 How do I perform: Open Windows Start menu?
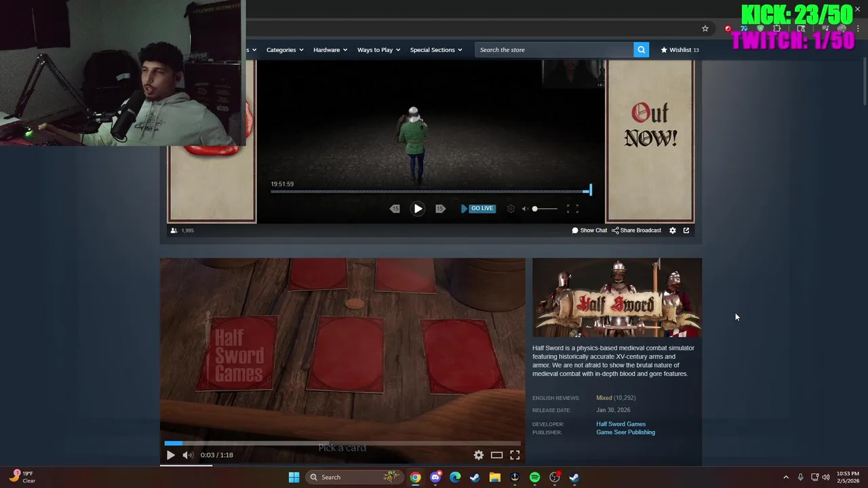pos(294,477)
